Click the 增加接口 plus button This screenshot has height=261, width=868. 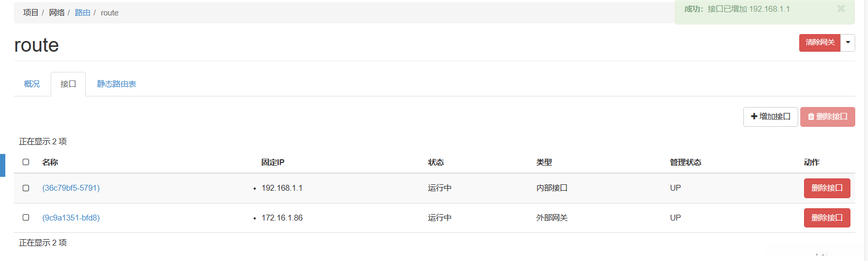coord(770,117)
